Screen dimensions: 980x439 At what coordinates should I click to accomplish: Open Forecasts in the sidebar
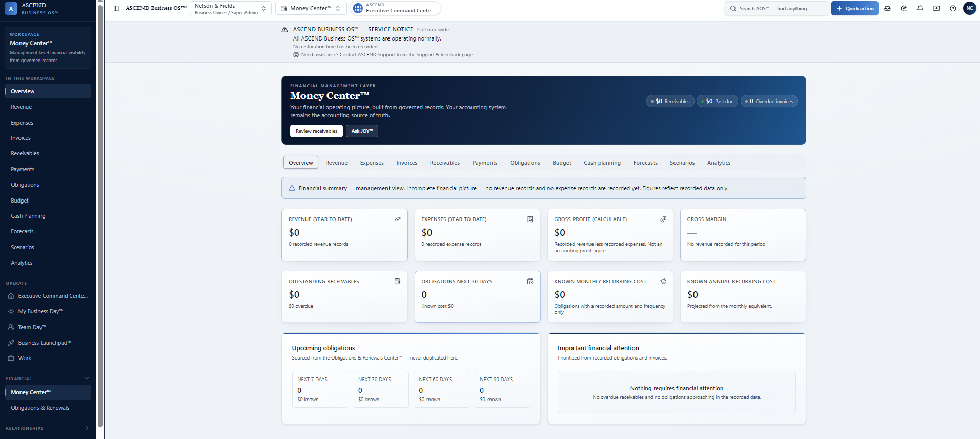[48, 231]
